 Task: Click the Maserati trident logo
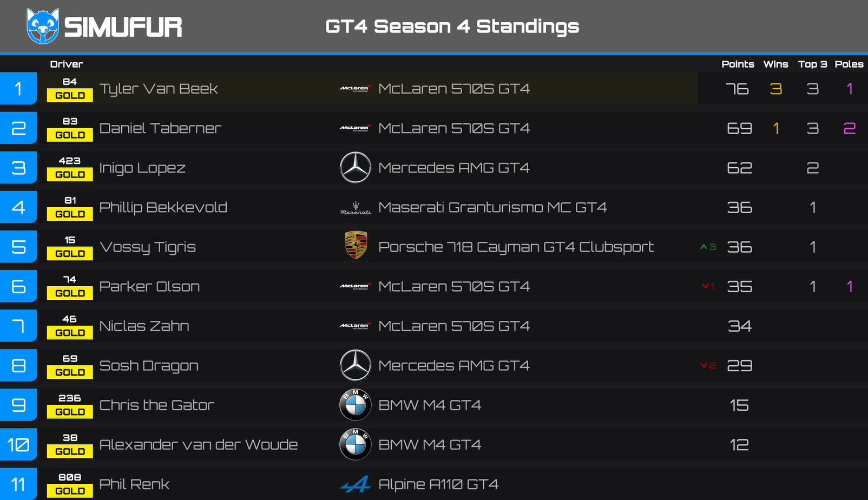click(355, 208)
